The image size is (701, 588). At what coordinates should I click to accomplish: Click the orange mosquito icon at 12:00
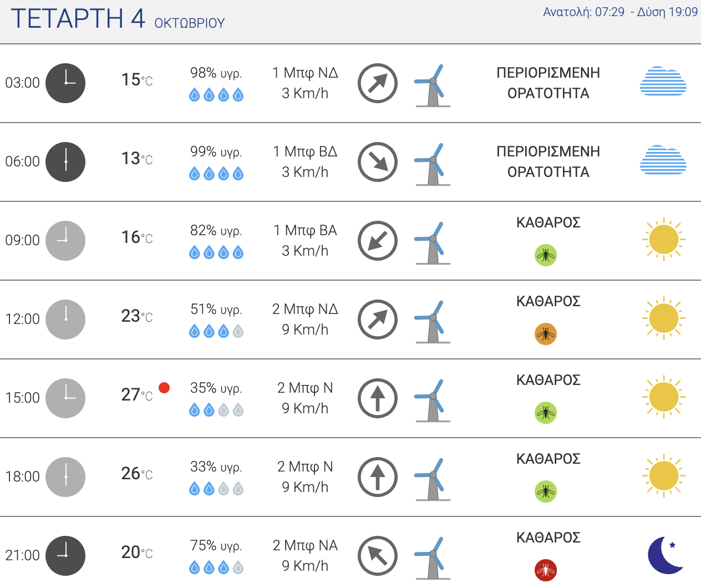[x=546, y=334]
